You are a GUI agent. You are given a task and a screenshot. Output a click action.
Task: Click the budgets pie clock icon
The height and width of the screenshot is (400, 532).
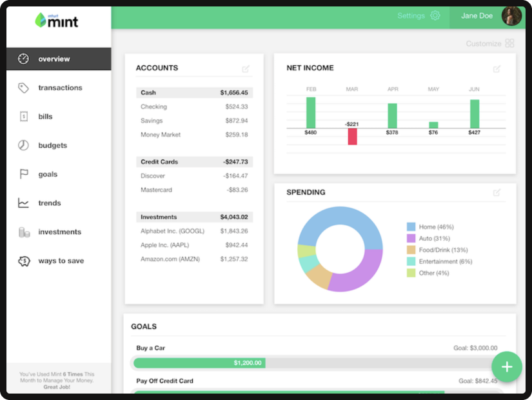tap(24, 145)
